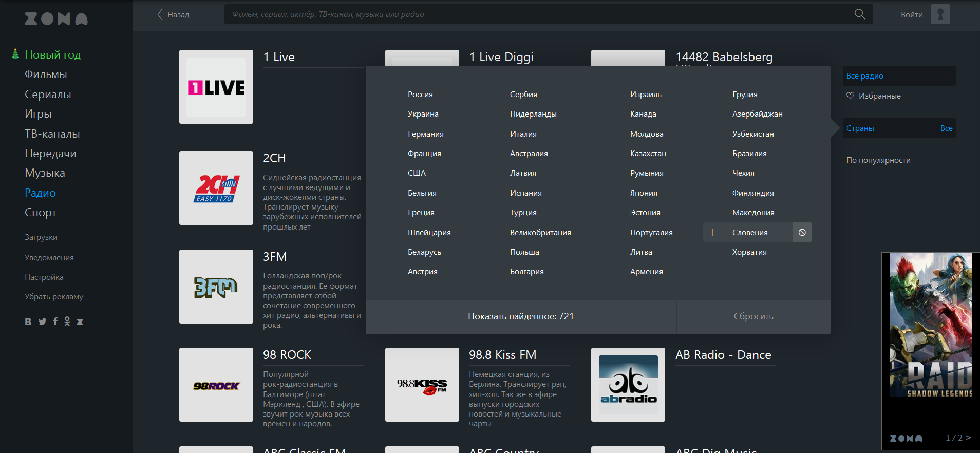Screen dimensions: 980x453
Task: Open the 1 Live station logo
Action: pos(216,87)
